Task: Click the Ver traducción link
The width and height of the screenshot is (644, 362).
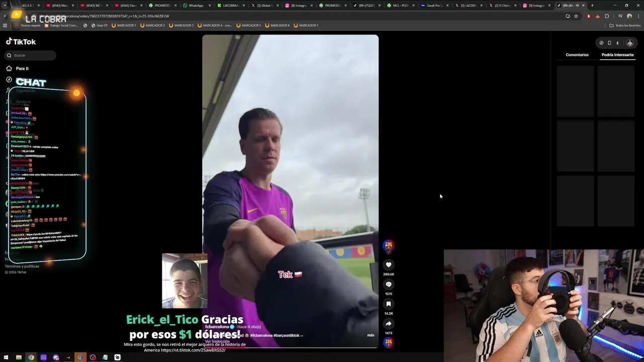Action: 217,341
